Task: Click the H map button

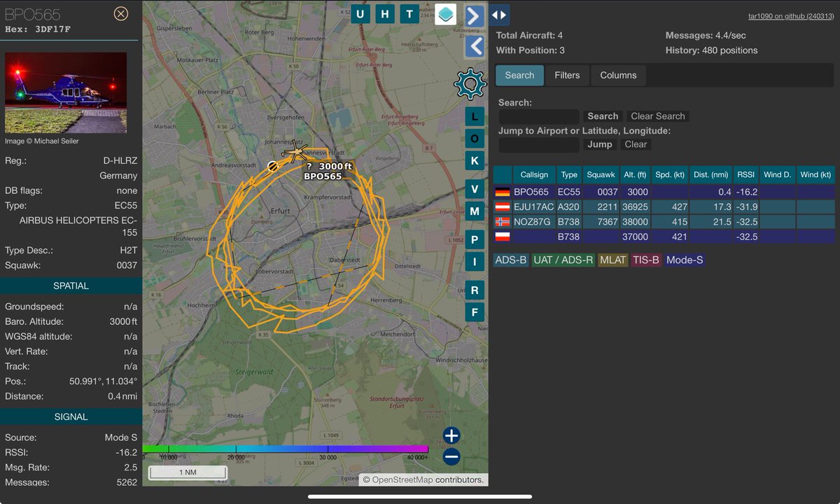Action: (x=385, y=14)
